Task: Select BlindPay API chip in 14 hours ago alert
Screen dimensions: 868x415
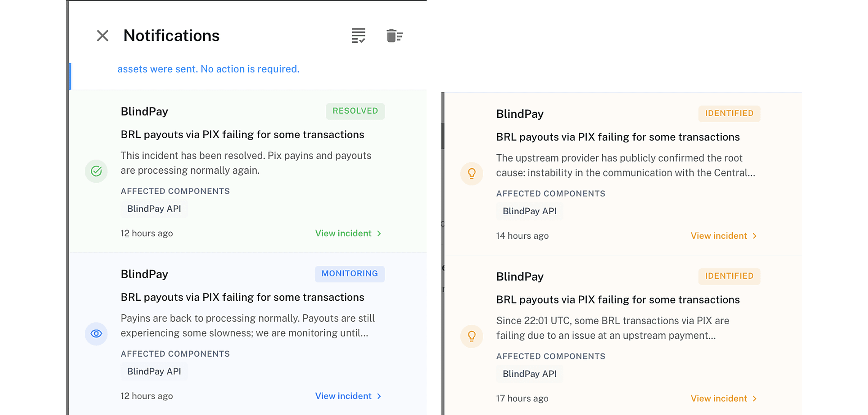Action: click(529, 211)
